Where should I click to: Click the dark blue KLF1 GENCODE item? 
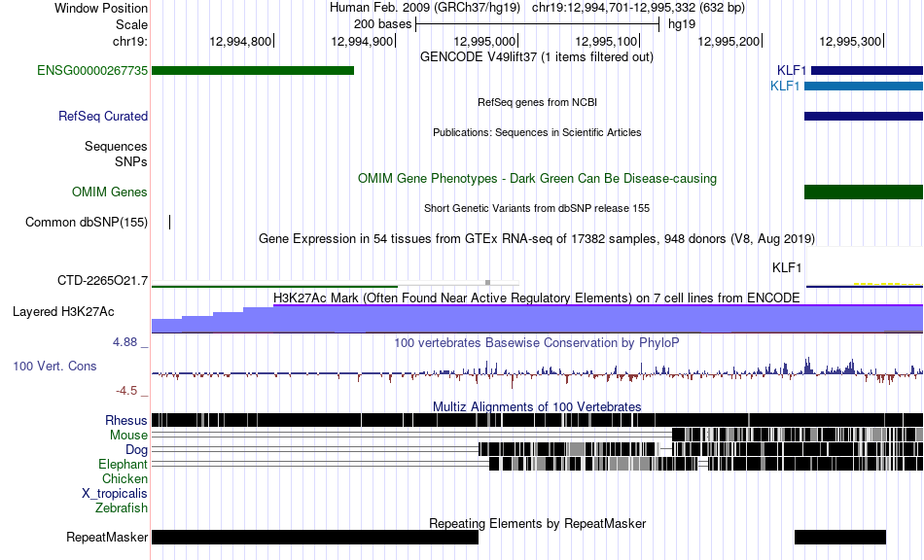coord(867,71)
